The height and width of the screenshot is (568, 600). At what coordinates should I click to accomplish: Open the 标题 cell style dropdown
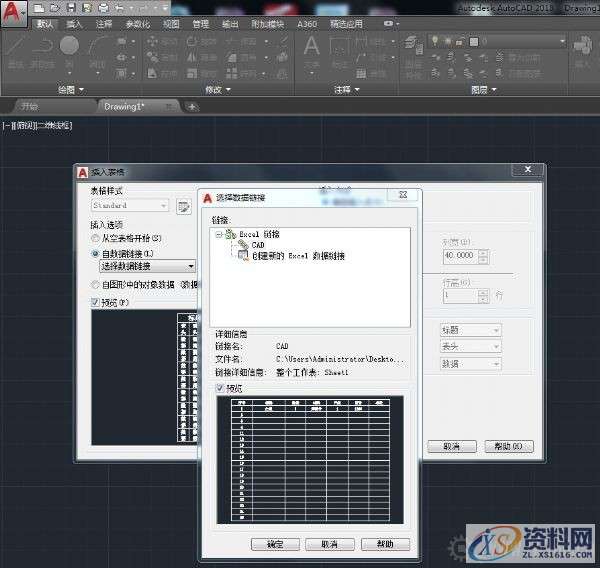[471, 330]
